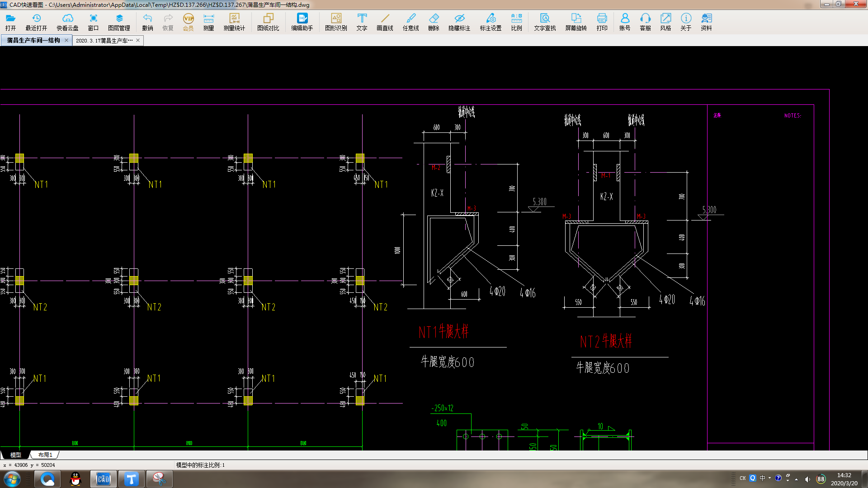Screen dimensions: 868x488
Task: Click the NT2牛腿大样 detail title
Action: click(x=606, y=341)
